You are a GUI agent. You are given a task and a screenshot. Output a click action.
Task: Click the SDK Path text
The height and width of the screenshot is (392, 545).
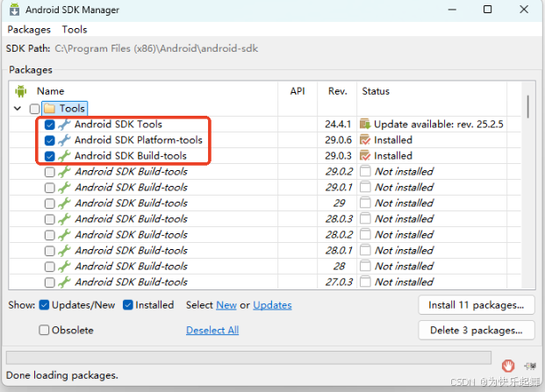tap(156, 48)
